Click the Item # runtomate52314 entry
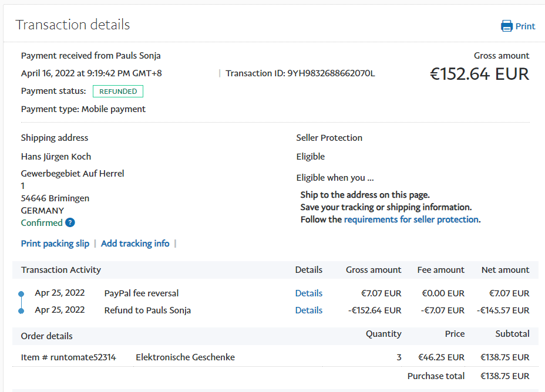Viewport: 545px width, 392px height. (69, 357)
